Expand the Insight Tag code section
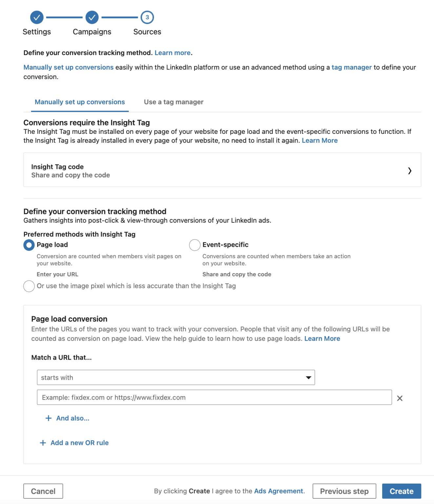Image resolution: width=434 pixels, height=504 pixels. click(222, 171)
